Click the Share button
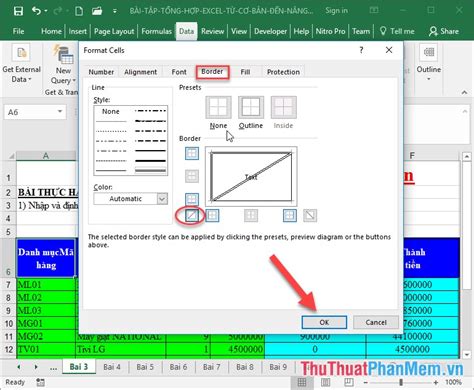 click(x=444, y=31)
